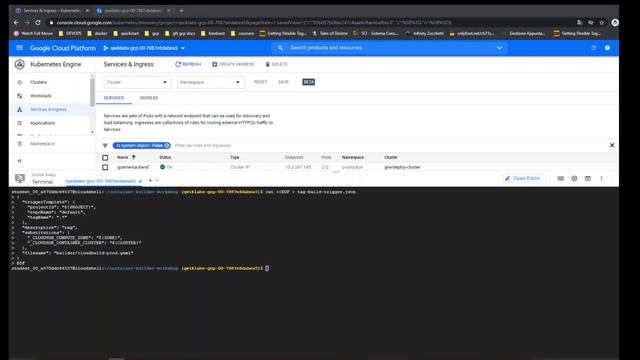Click the BETA badge
Screen dimensions: 640x360
309,82
